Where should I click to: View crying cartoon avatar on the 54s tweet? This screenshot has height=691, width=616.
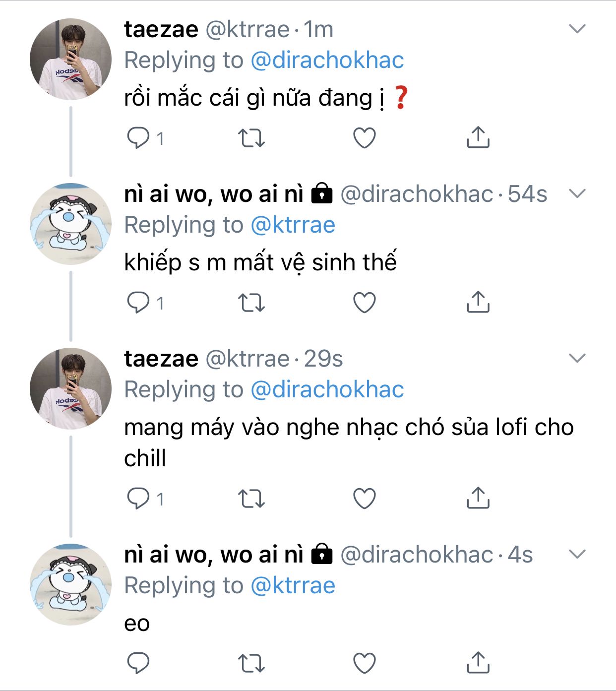pos(70,224)
